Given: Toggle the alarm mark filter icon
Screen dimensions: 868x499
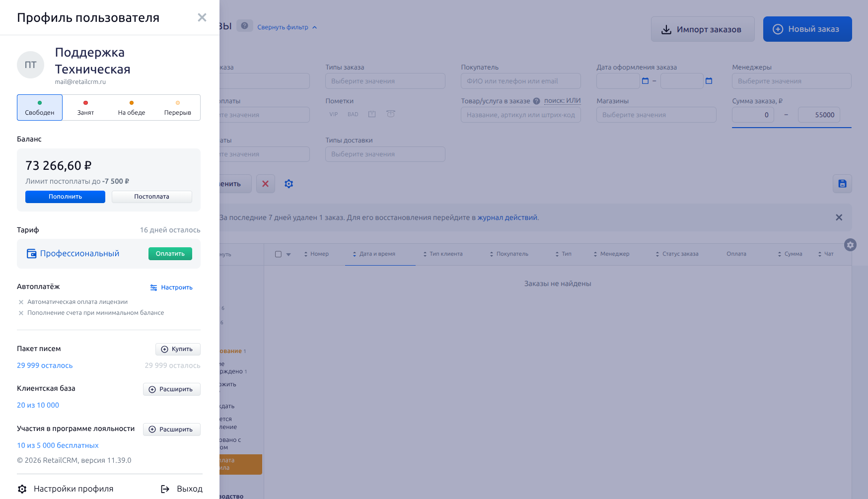Looking at the screenshot, I should pyautogui.click(x=391, y=114).
